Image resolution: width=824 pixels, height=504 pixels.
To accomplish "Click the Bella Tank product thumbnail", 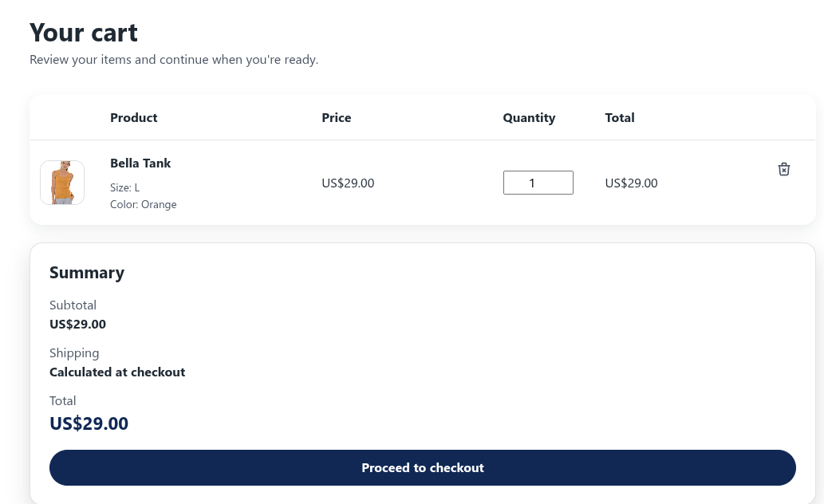I will coord(62,183).
